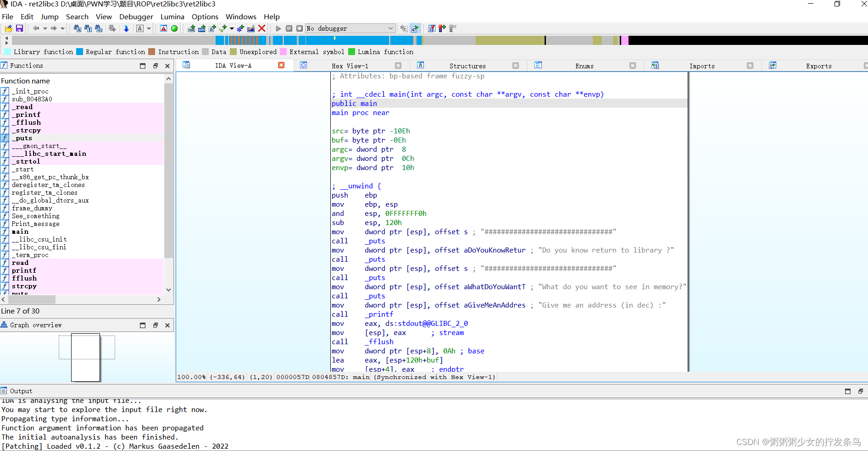
Task: Expand dropdown beside the boxed A icon
Action: pyautogui.click(x=149, y=28)
